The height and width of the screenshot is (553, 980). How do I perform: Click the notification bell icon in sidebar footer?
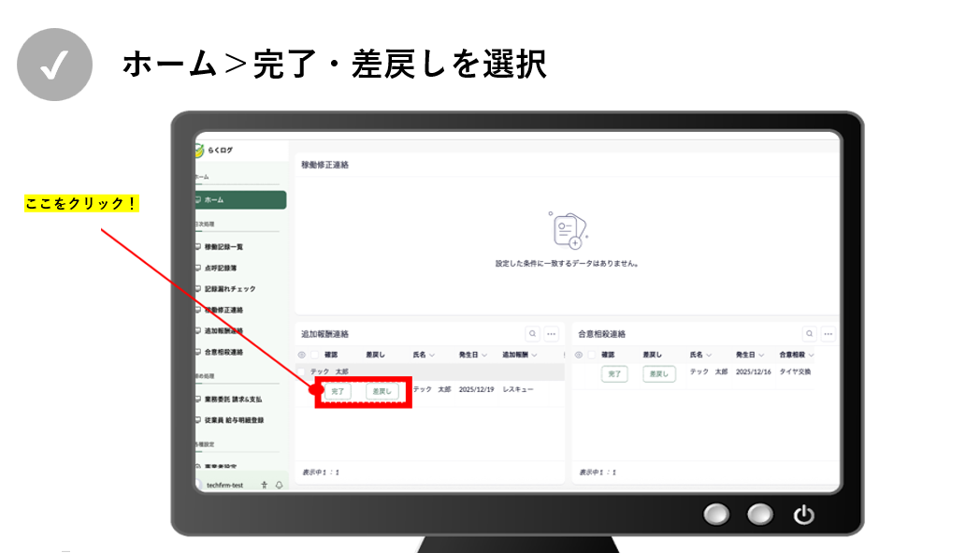pyautogui.click(x=279, y=485)
